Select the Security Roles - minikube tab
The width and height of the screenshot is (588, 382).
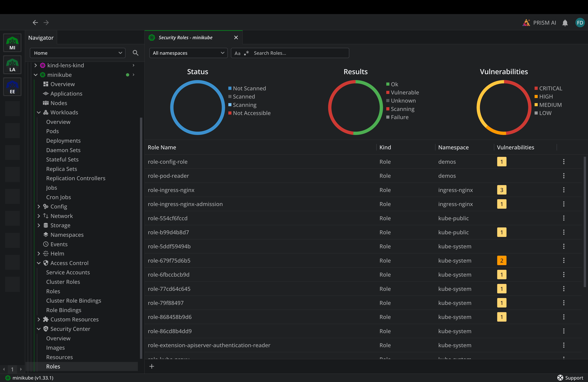(185, 38)
